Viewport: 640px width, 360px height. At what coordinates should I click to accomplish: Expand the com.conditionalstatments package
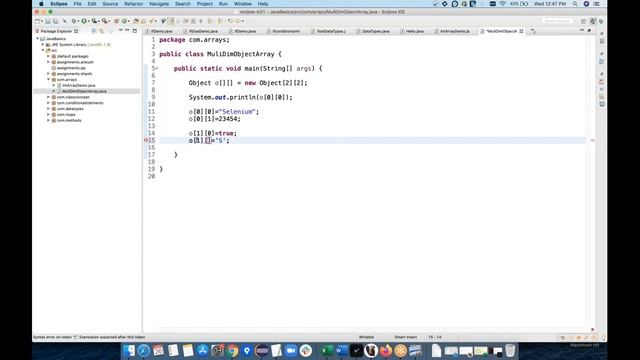click(x=49, y=103)
